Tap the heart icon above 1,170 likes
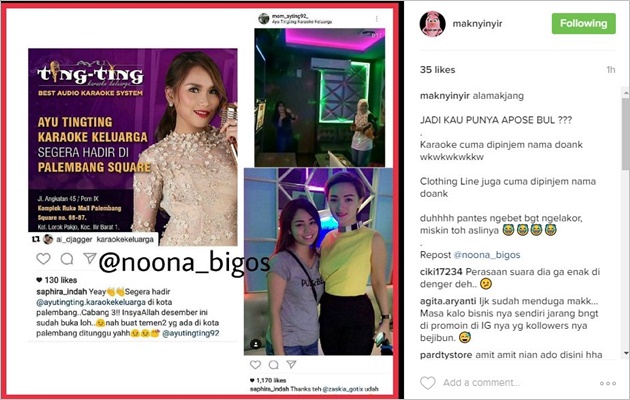This screenshot has height=400, width=630. pos(256,365)
